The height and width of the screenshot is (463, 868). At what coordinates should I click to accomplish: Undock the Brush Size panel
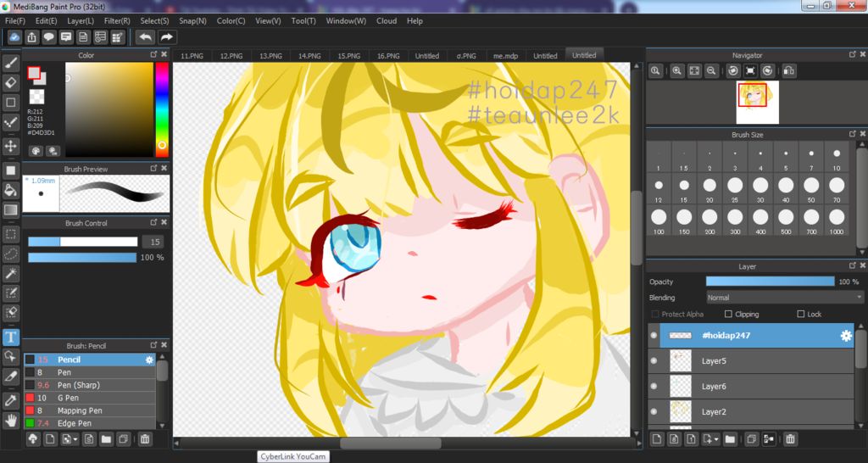point(853,134)
